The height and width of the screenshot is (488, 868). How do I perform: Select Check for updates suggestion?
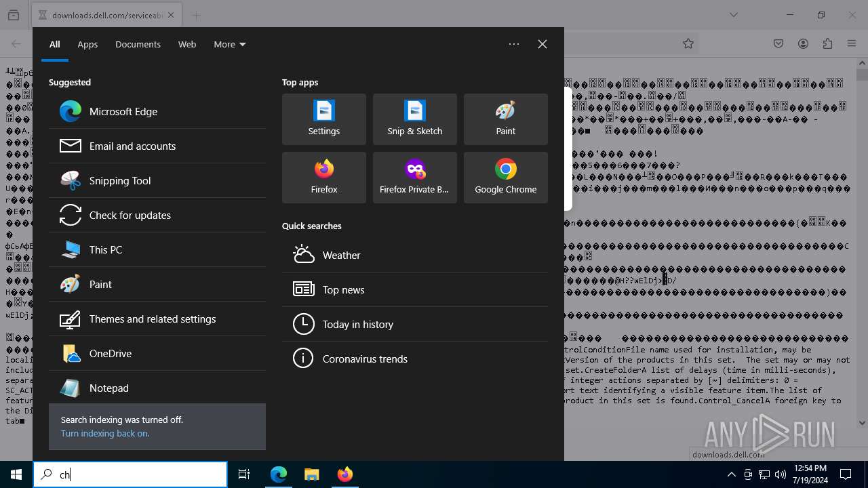pos(157,216)
